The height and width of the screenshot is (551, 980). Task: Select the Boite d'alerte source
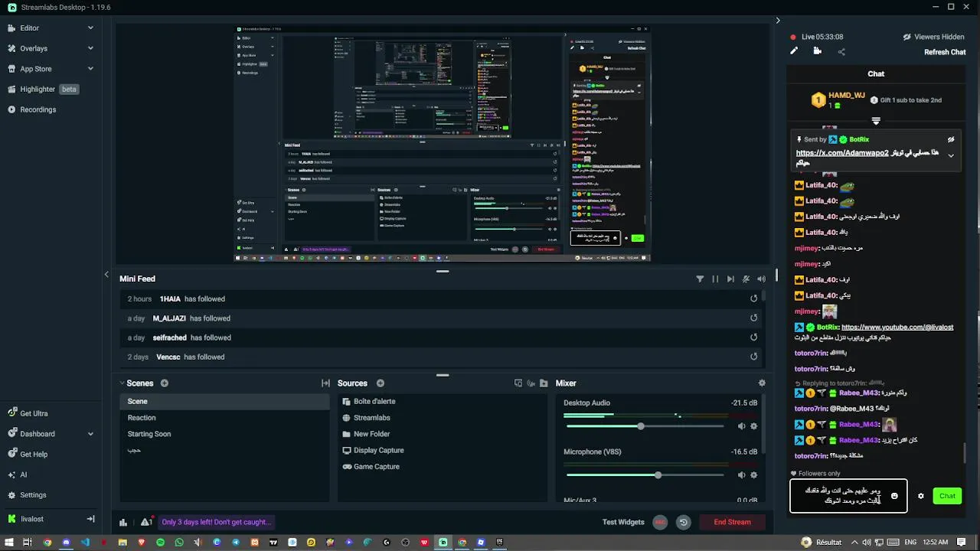pyautogui.click(x=443, y=402)
